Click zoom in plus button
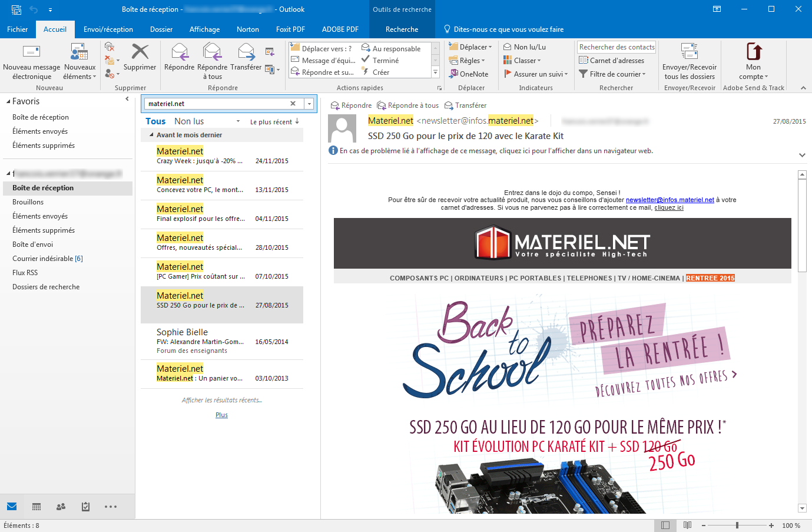Screen dimensions: 812x532 point(771,525)
